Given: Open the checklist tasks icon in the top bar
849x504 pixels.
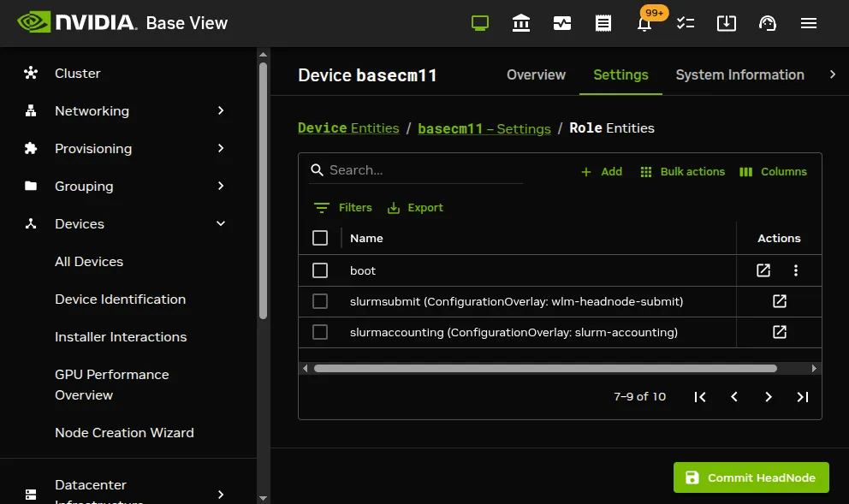Looking at the screenshot, I should pyautogui.click(x=686, y=23).
